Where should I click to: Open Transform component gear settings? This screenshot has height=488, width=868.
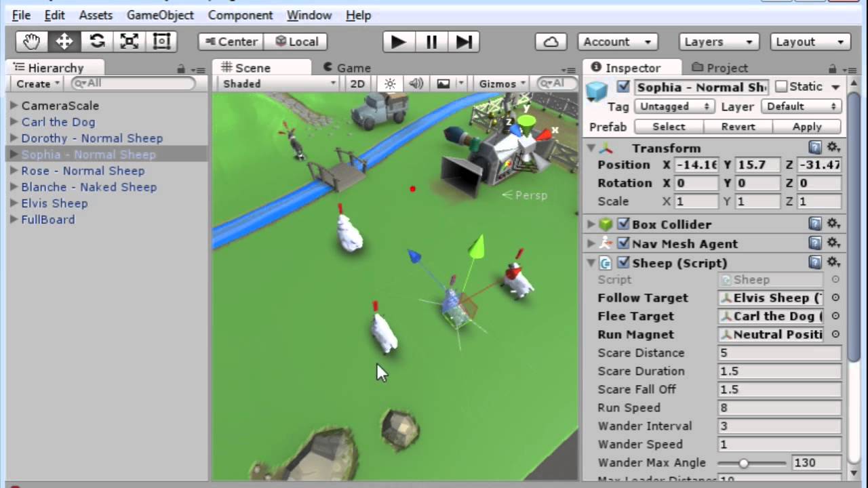coord(833,148)
